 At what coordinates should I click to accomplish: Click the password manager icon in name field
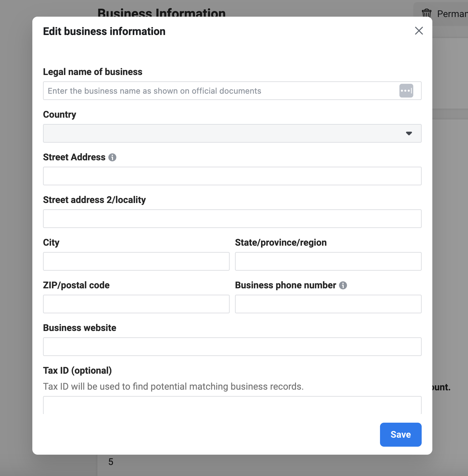406,91
